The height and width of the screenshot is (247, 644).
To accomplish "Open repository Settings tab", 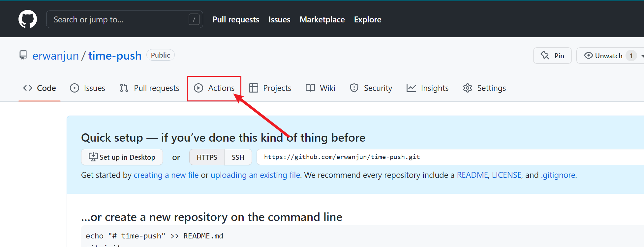I will pos(484,88).
